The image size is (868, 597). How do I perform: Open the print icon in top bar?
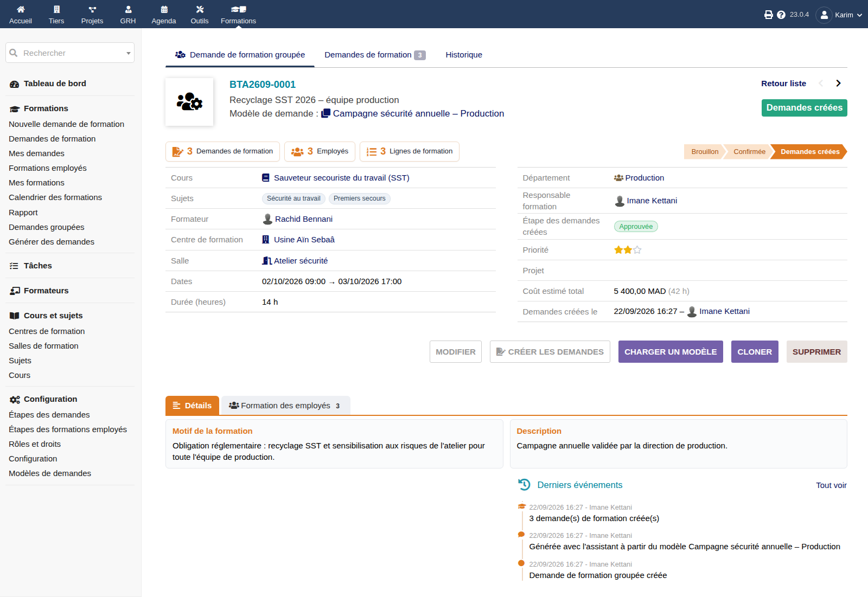(768, 15)
